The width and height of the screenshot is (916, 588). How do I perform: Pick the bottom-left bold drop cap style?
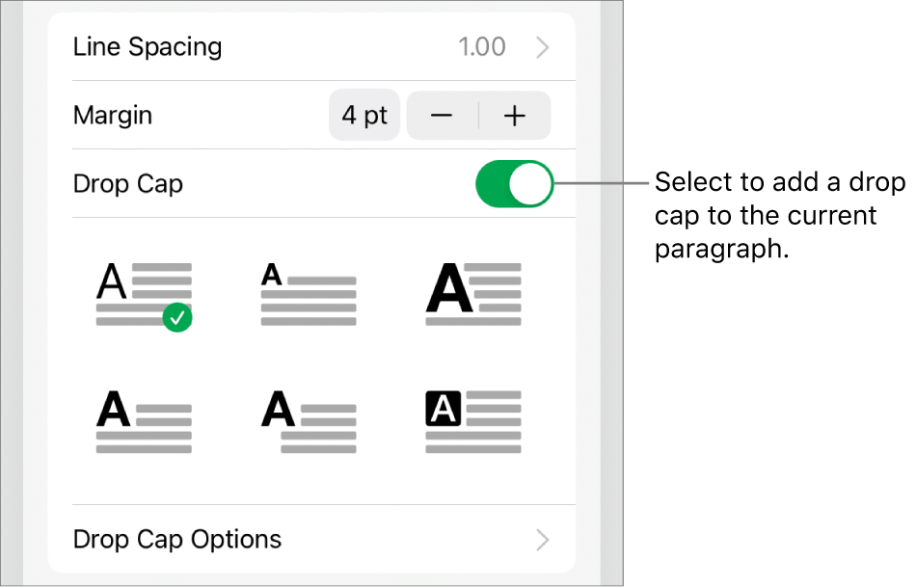coord(144,421)
